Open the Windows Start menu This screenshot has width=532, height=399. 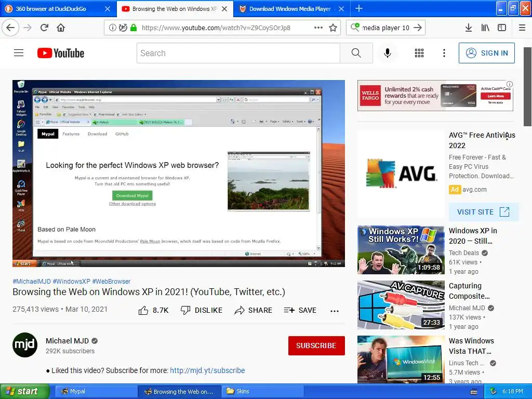(24, 391)
